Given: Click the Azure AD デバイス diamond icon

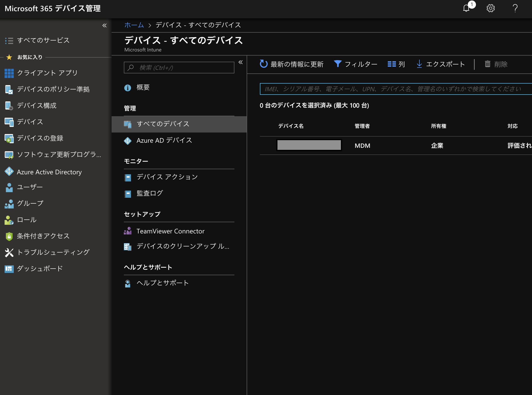Looking at the screenshot, I should (128, 141).
